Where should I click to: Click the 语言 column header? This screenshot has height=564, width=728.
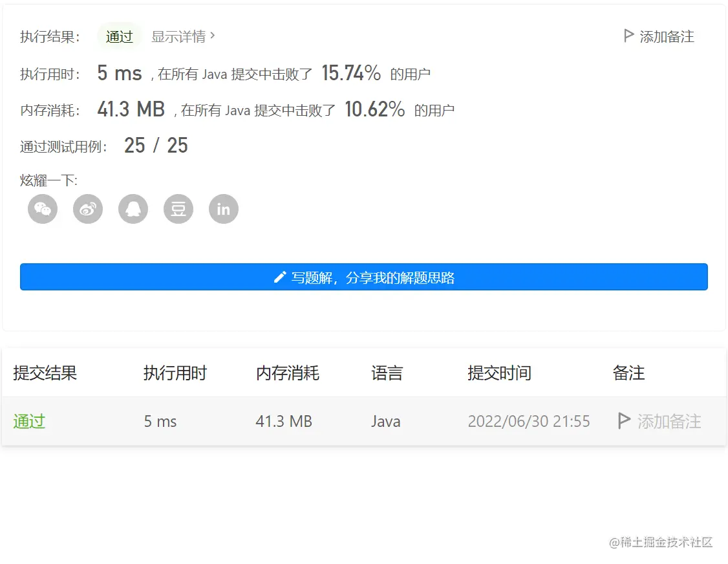[387, 373]
